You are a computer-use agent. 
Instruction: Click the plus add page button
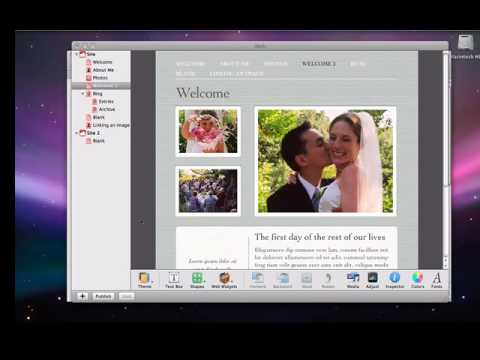(83, 296)
